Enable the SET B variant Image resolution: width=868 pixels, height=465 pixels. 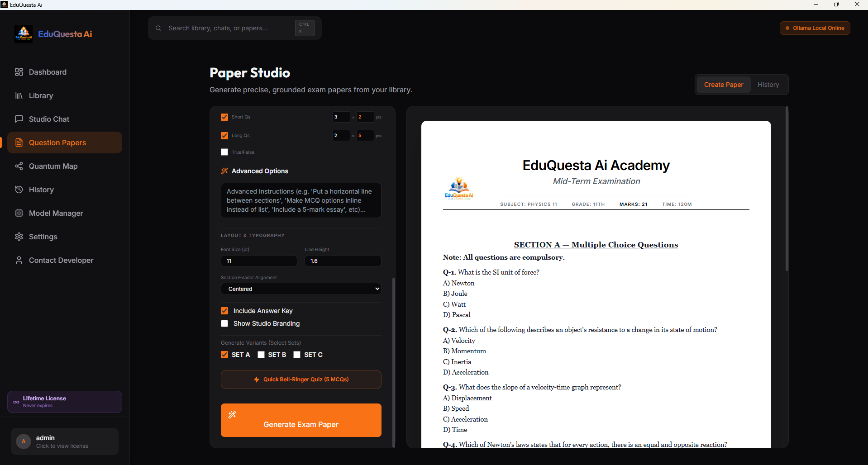click(x=261, y=355)
